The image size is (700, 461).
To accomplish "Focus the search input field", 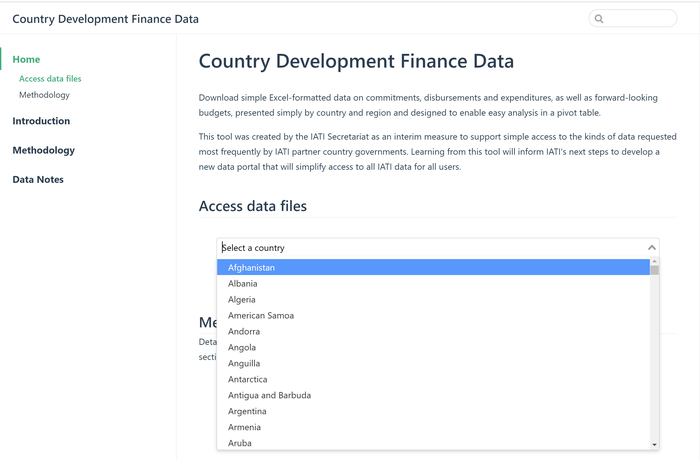I will pyautogui.click(x=633, y=19).
